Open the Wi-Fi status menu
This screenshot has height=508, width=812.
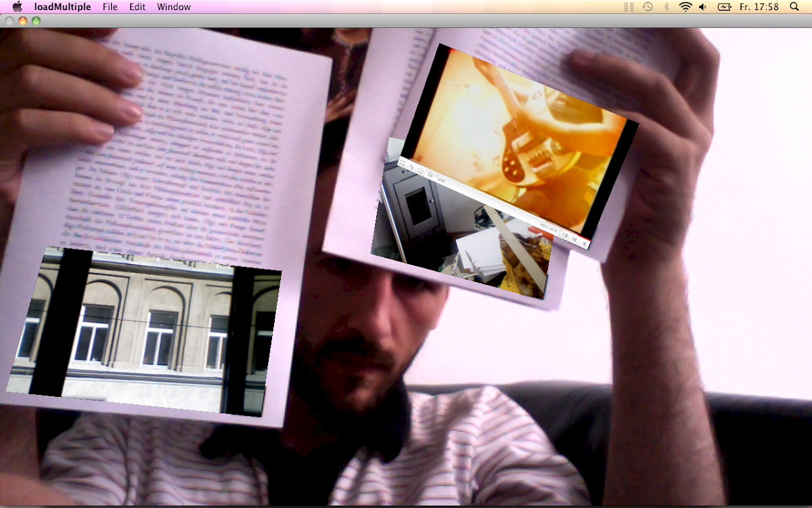(685, 7)
